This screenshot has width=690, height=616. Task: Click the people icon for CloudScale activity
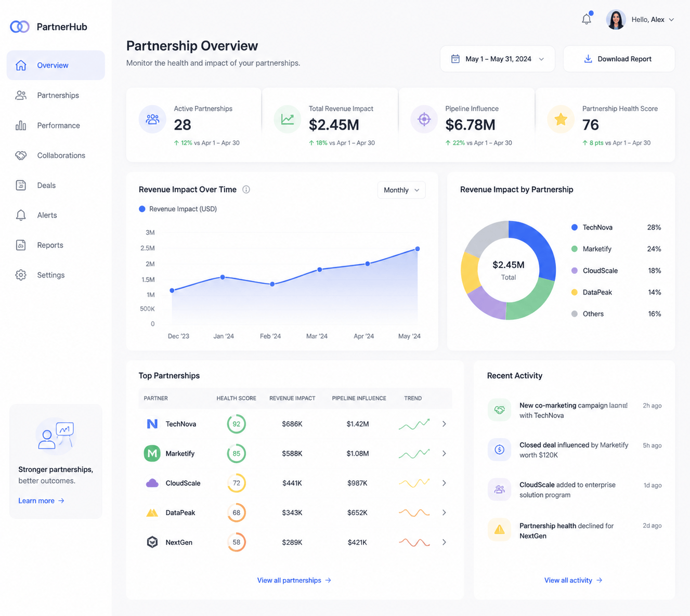499,490
